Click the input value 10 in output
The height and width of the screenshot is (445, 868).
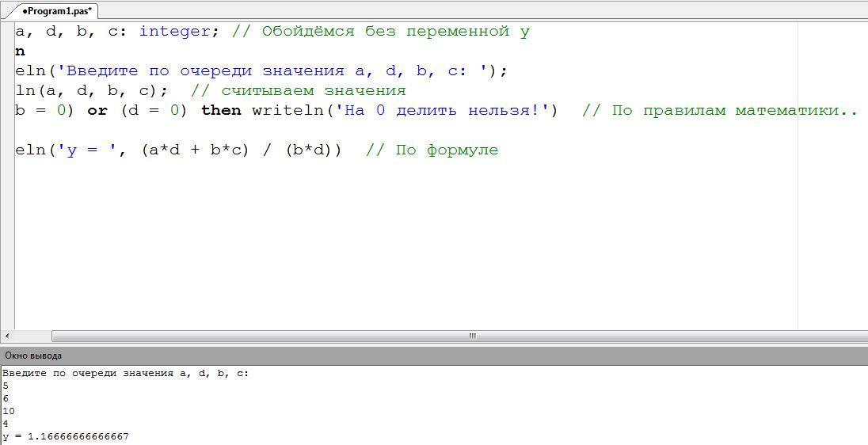(x=9, y=411)
